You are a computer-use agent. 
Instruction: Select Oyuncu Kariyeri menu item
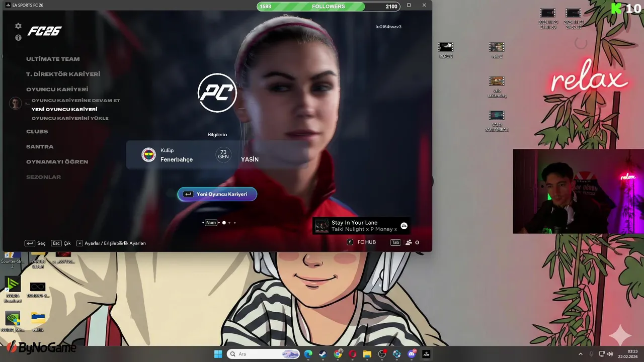coord(57,89)
